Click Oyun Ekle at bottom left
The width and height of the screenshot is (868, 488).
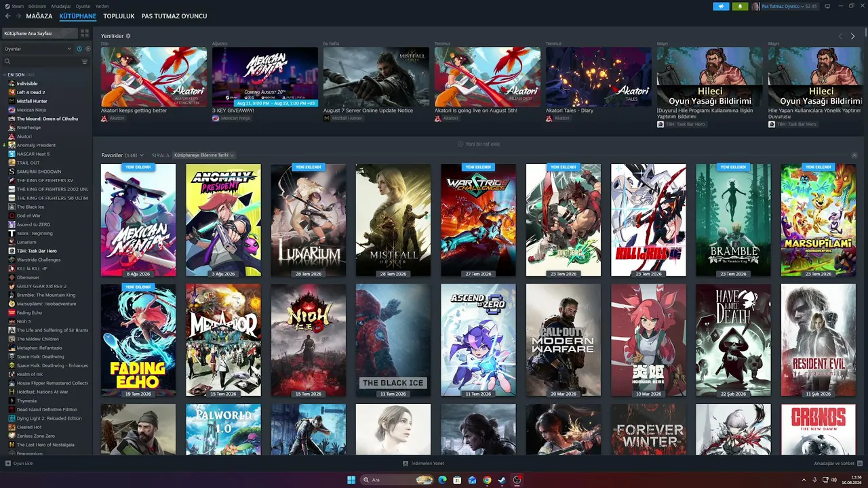coord(19,464)
